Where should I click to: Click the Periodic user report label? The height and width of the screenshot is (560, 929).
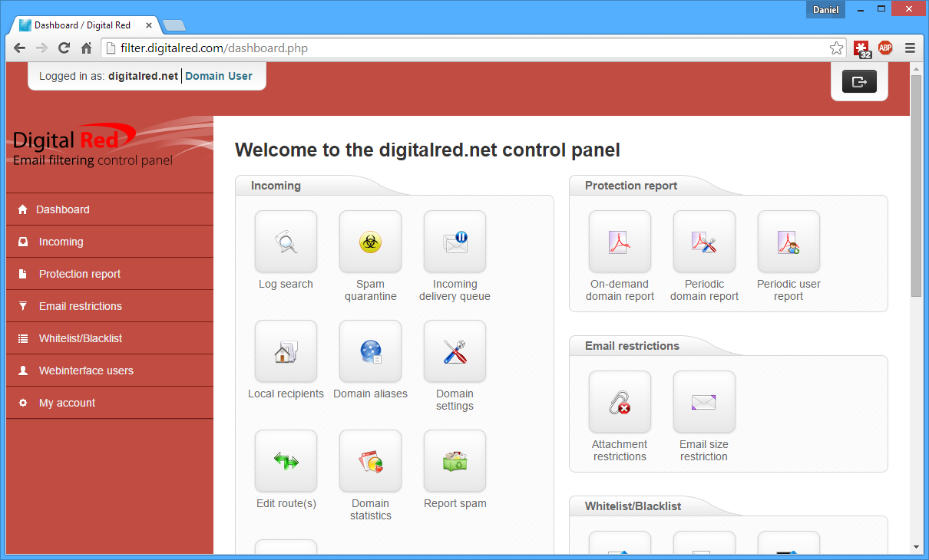pyautogui.click(x=788, y=290)
